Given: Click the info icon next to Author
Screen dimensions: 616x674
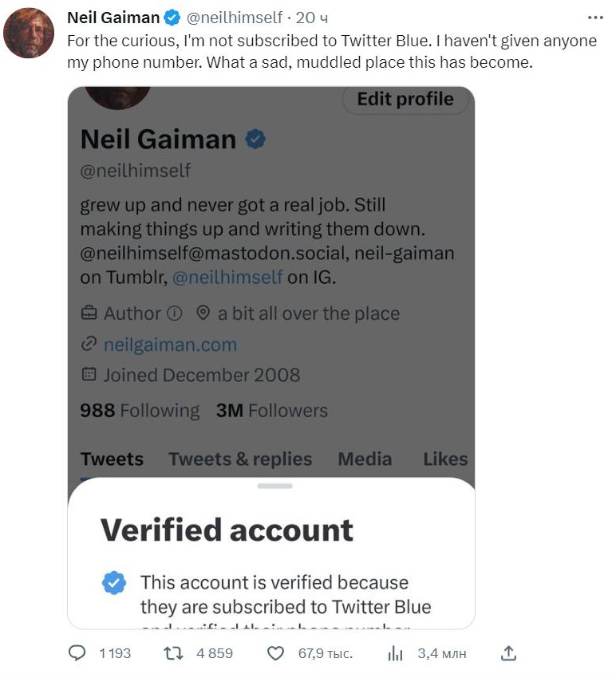Looking at the screenshot, I should (176, 313).
